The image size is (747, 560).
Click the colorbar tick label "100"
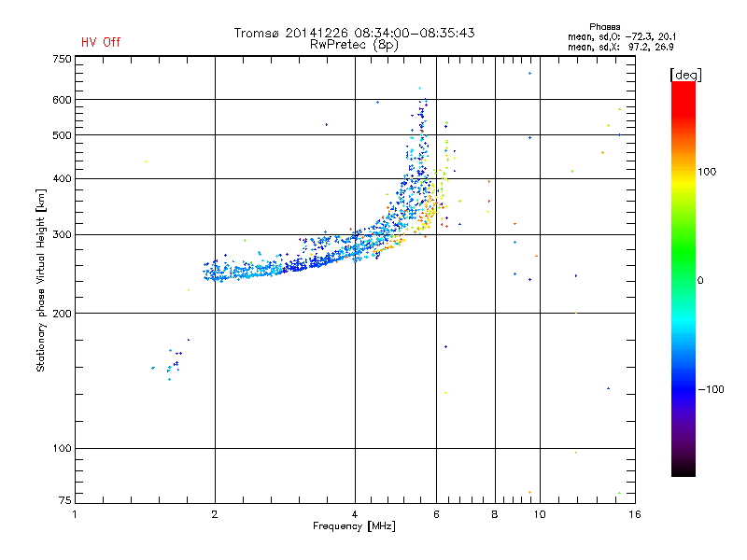(707, 172)
